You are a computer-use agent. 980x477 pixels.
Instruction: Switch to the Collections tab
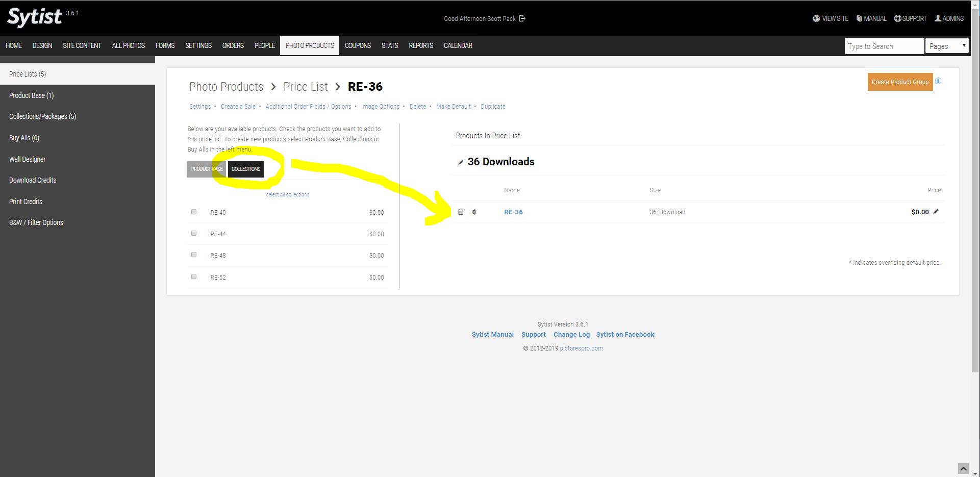click(x=246, y=169)
